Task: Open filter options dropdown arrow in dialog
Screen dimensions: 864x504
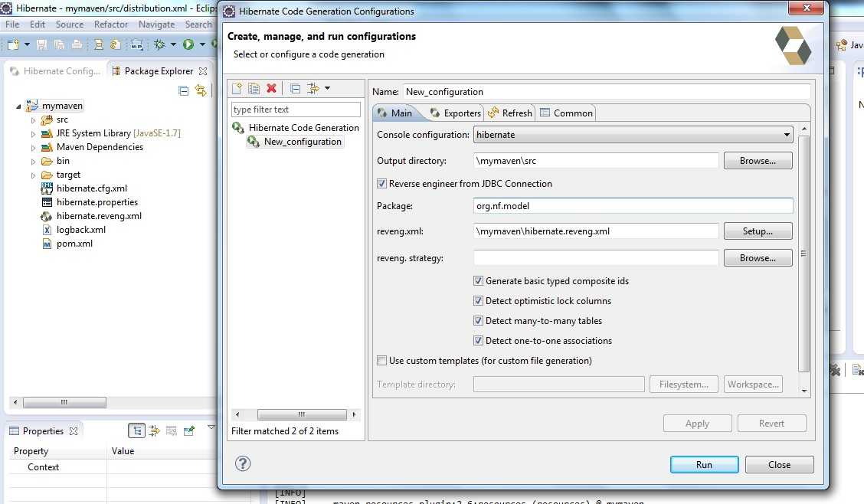Action: click(x=327, y=88)
